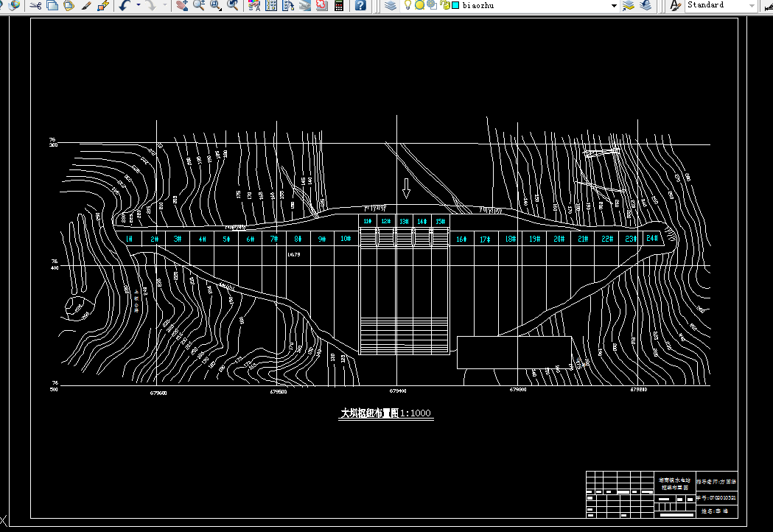
Task: Select the title block student name field
Action: pyautogui.click(x=717, y=511)
